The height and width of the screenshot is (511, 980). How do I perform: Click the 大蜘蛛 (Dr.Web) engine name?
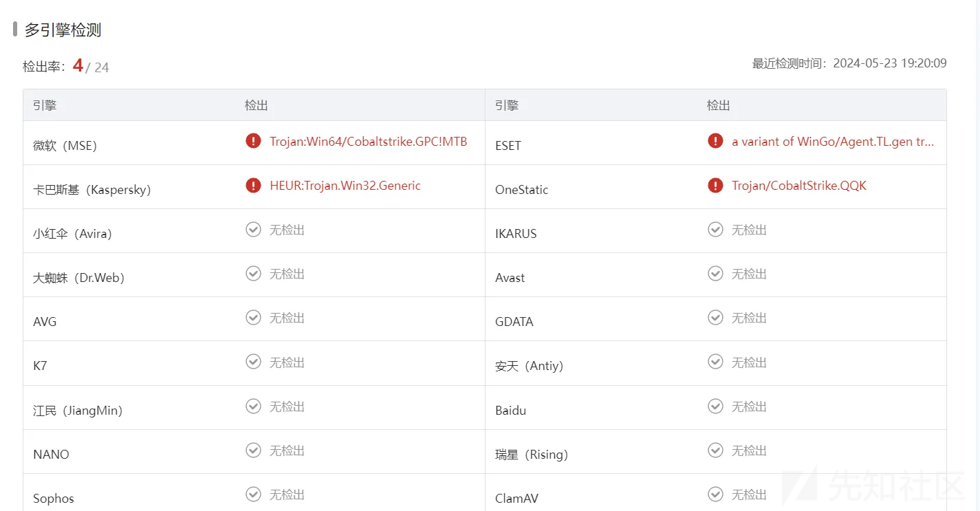(79, 278)
